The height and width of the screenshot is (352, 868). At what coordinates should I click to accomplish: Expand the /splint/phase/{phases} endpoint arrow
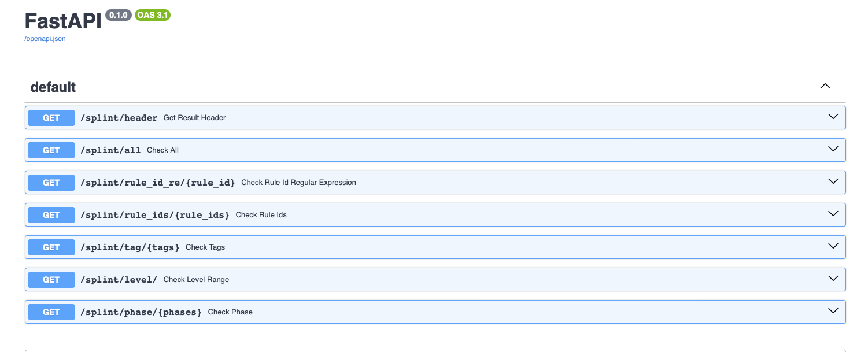pos(833,310)
